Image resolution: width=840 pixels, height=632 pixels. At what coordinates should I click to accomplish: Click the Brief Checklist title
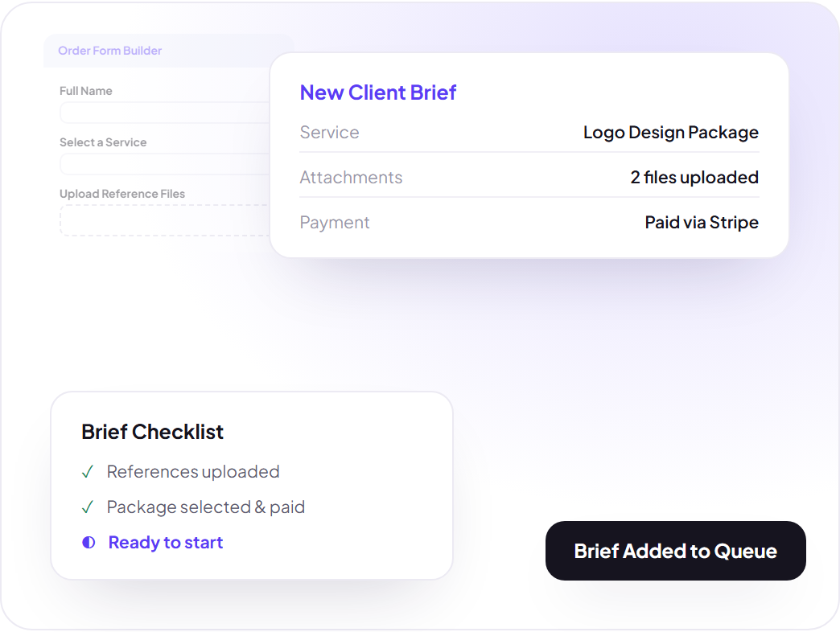152,432
